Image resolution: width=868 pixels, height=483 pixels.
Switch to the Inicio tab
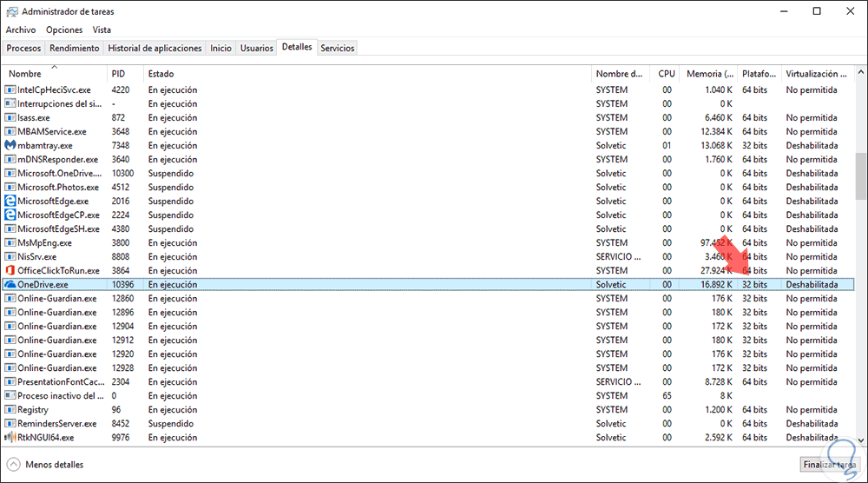pos(220,48)
